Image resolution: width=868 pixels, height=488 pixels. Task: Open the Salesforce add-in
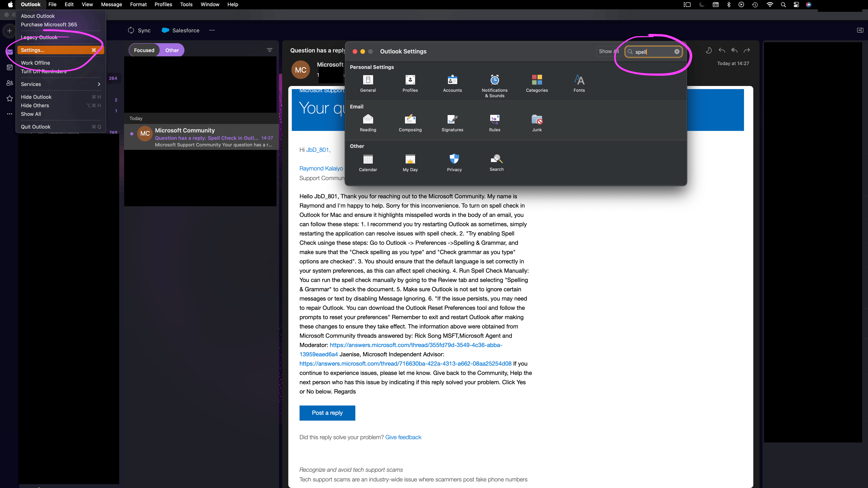(180, 30)
